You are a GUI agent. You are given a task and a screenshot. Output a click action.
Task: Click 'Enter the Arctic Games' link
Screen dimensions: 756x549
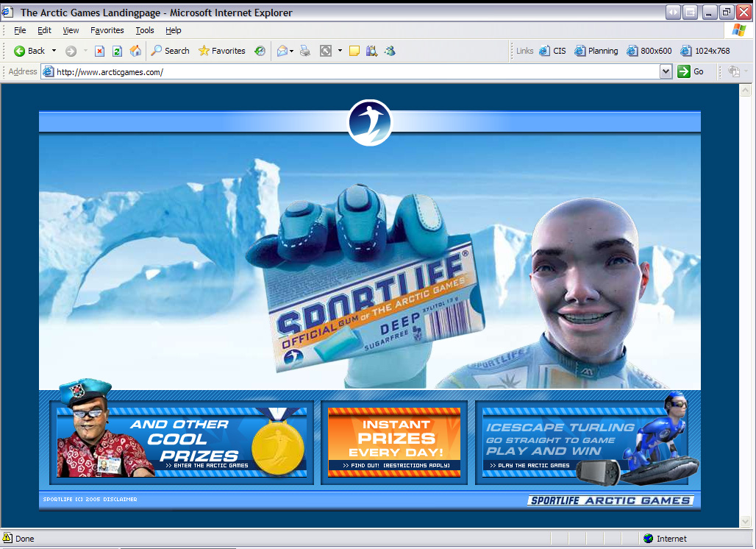click(207, 466)
